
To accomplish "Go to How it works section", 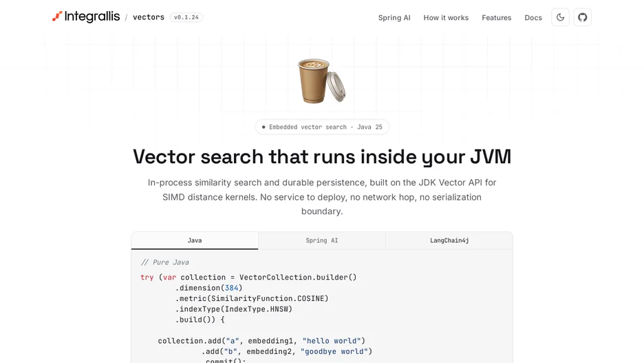I will (x=446, y=18).
